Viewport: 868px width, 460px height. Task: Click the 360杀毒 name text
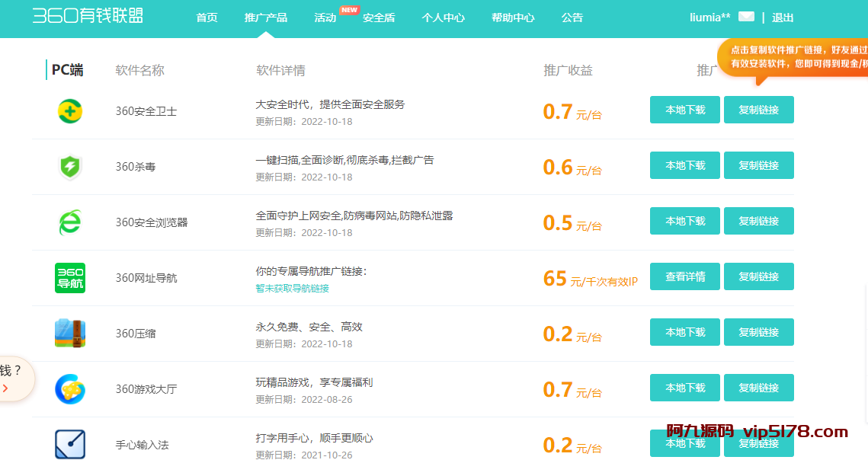tap(135, 167)
